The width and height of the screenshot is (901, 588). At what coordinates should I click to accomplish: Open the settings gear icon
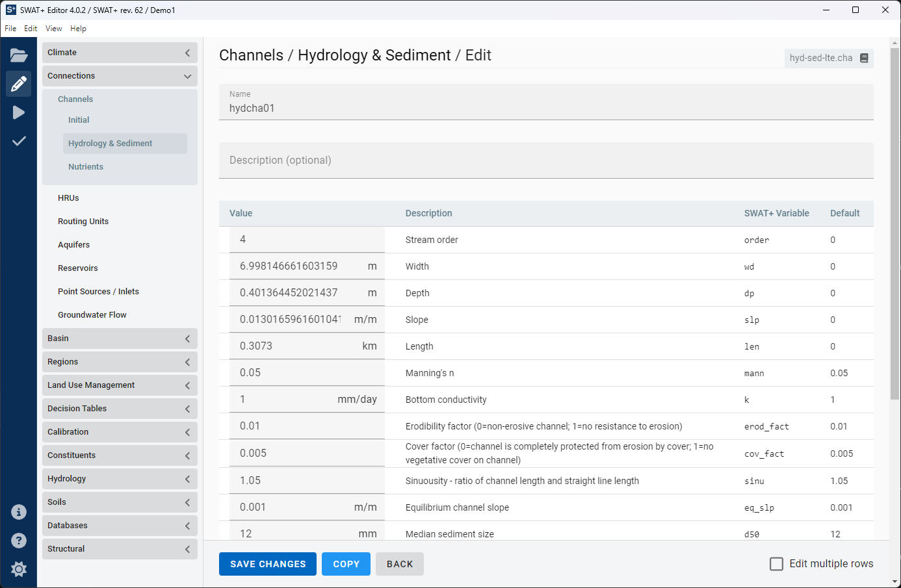coord(19,569)
